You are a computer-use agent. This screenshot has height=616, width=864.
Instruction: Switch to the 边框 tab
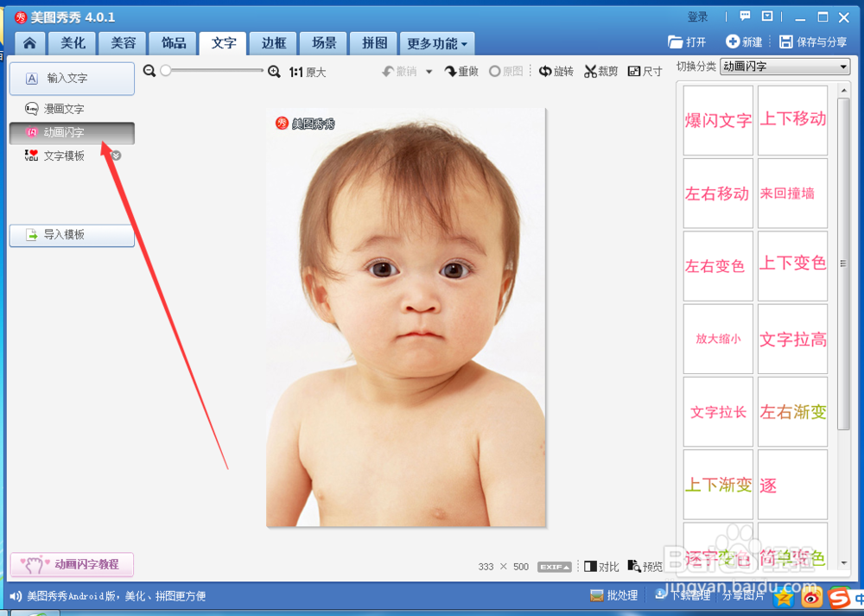pos(272,41)
